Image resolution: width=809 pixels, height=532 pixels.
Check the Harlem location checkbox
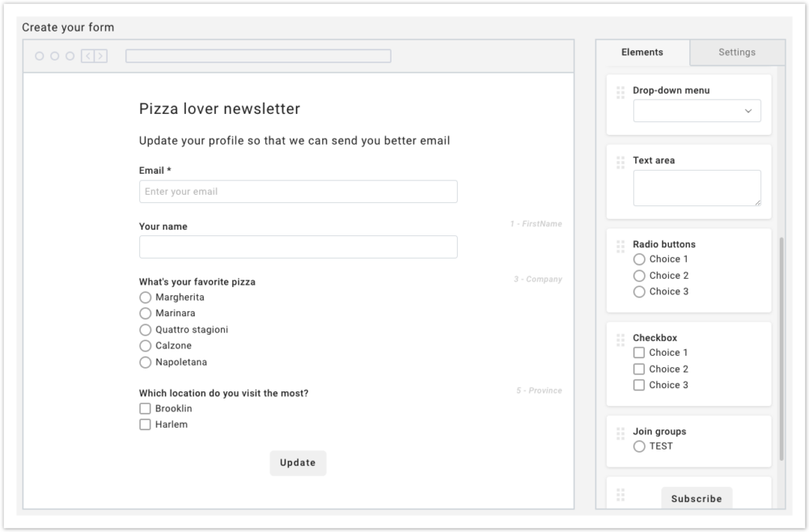point(146,424)
